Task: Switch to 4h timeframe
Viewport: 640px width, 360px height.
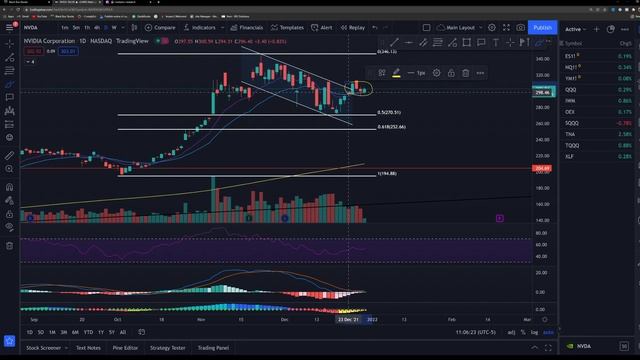Action: 97,27
